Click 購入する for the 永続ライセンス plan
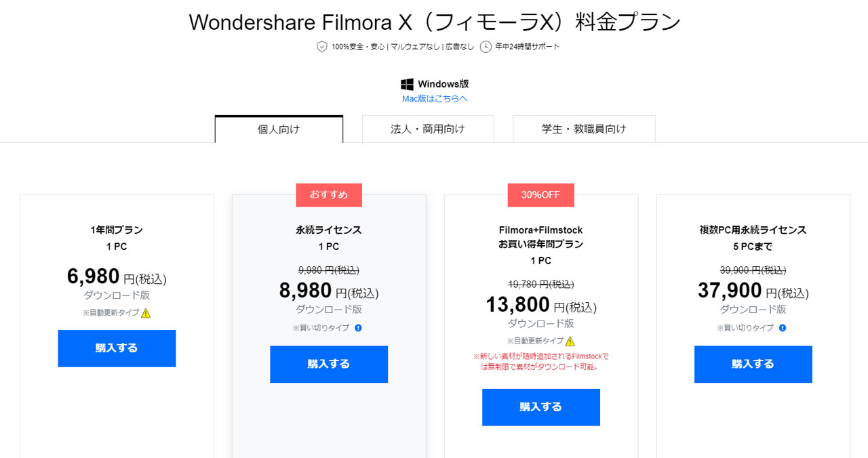Image resolution: width=868 pixels, height=458 pixels. tap(329, 364)
